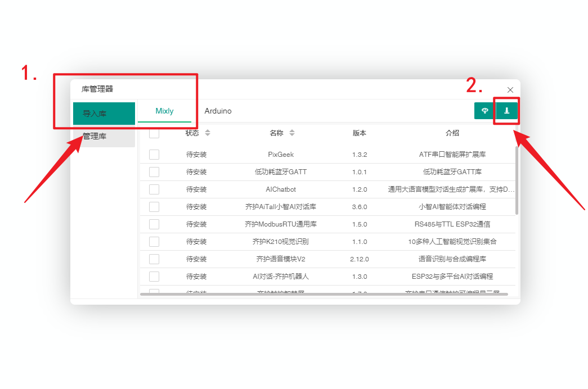This screenshot has height=389, width=588.
Task: Sort the table by 名称 column arrows
Action: (x=292, y=133)
